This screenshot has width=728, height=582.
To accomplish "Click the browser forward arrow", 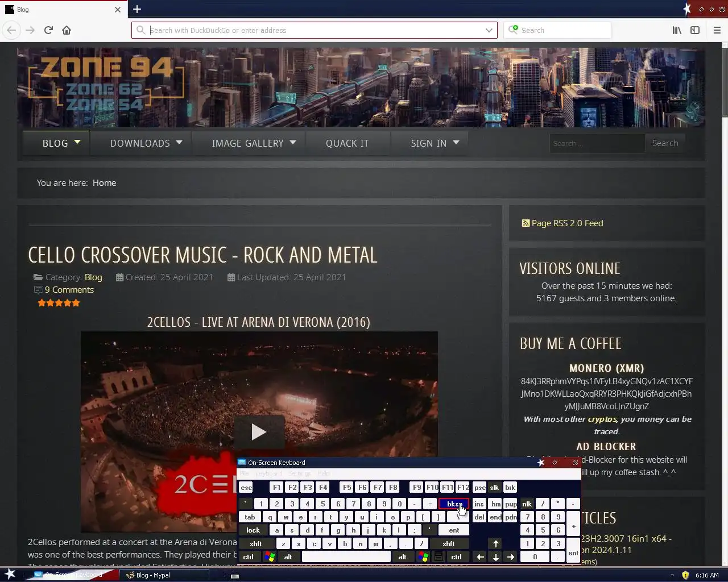I will tap(30, 30).
